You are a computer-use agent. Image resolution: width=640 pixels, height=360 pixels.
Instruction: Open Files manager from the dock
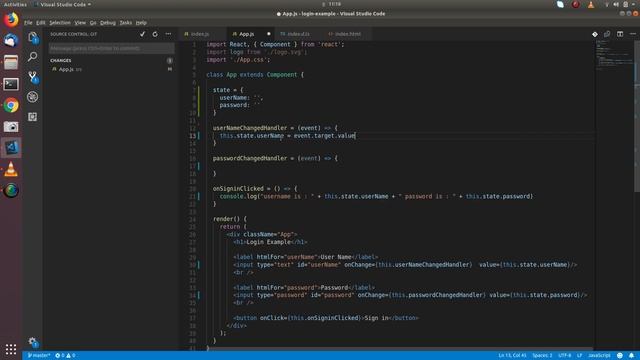pos(11,62)
